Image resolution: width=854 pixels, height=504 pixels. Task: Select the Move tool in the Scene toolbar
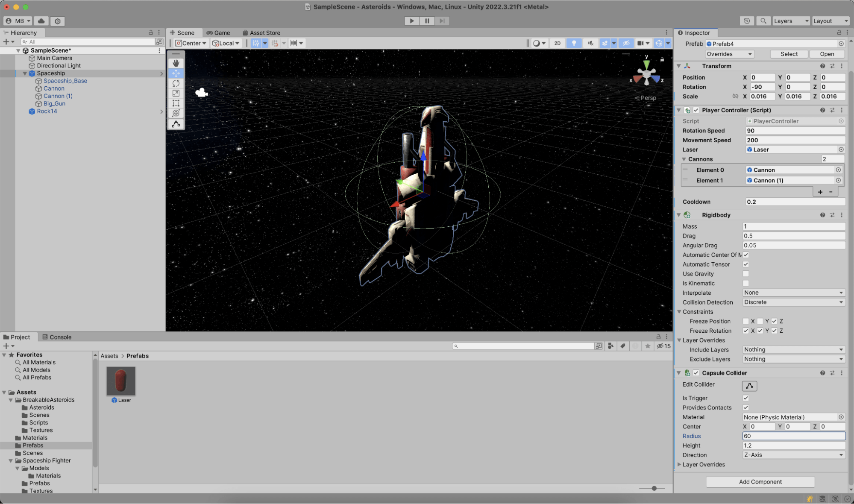pos(176,73)
